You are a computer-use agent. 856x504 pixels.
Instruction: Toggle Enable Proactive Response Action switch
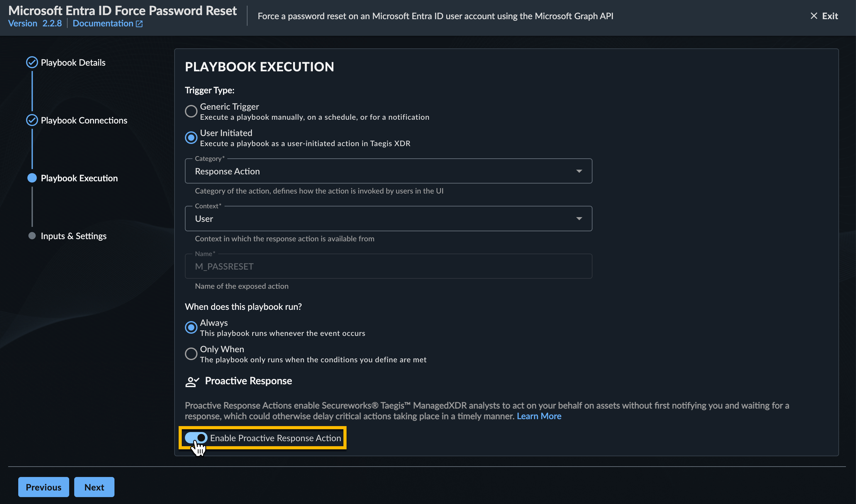click(x=196, y=438)
